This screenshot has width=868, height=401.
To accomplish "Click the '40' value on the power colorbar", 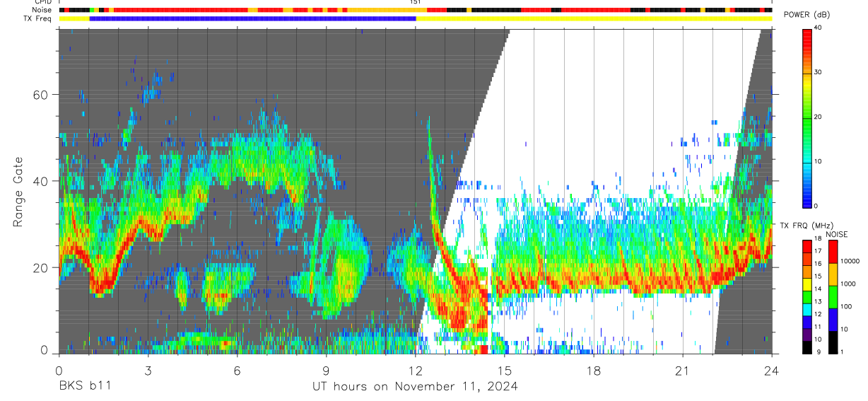I will click(819, 28).
